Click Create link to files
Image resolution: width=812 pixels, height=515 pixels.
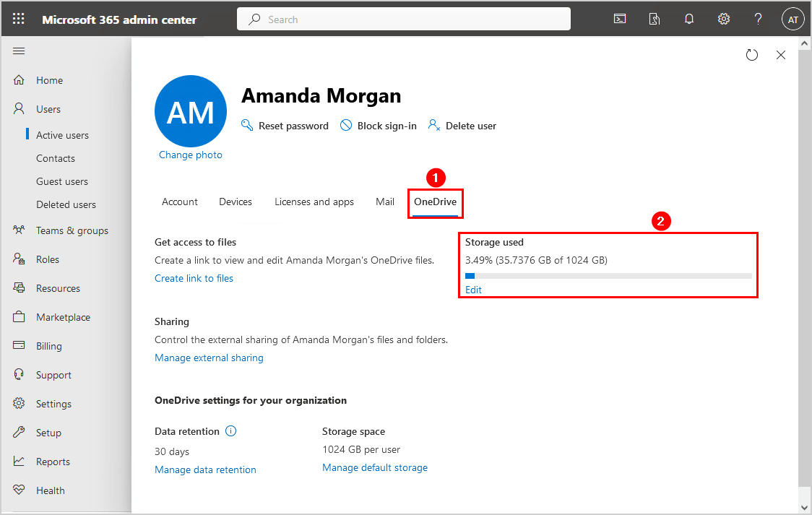point(194,278)
